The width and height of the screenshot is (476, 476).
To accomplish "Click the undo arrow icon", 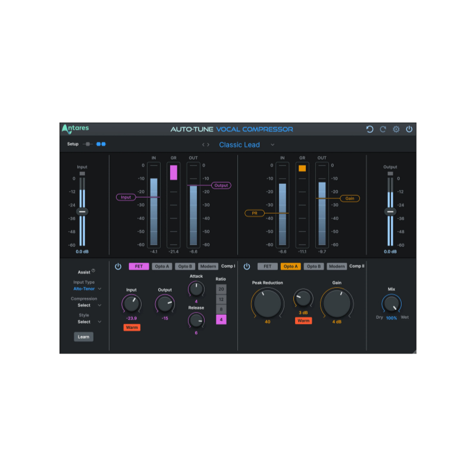I will coord(369,129).
